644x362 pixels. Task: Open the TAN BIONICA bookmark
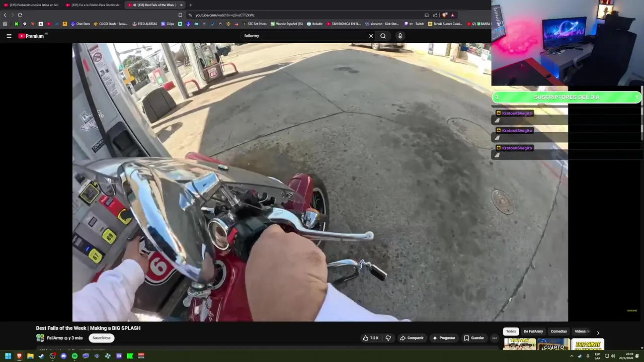tap(344, 24)
